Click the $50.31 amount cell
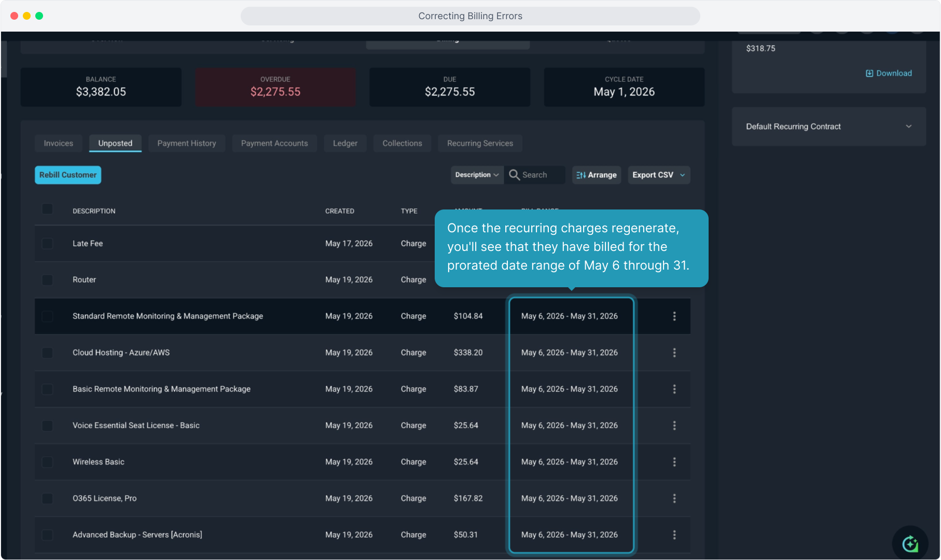941x560 pixels. [465, 535]
